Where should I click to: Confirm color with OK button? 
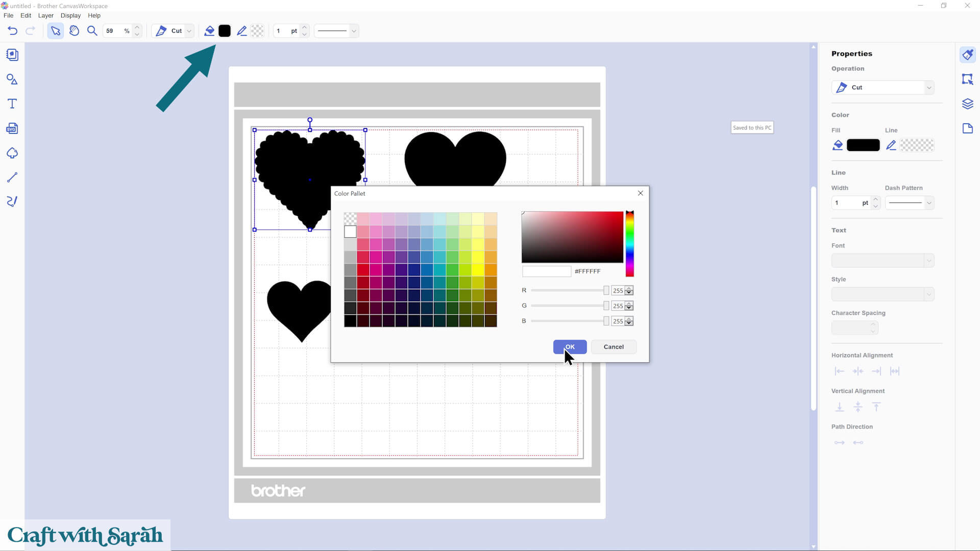570,347
